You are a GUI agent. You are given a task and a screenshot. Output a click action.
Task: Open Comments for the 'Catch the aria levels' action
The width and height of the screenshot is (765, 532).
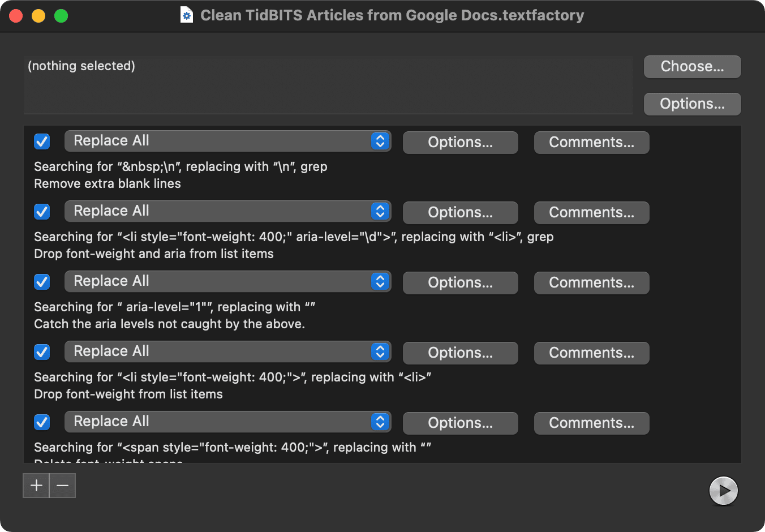(591, 282)
